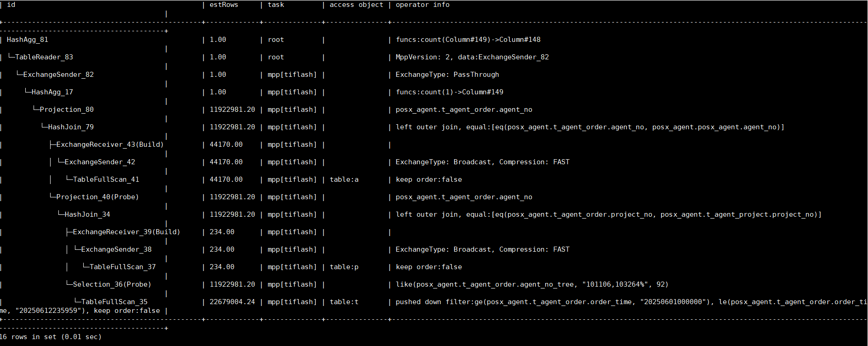Image resolution: width=868 pixels, height=346 pixels.
Task: Click the operator info column header
Action: click(423, 5)
